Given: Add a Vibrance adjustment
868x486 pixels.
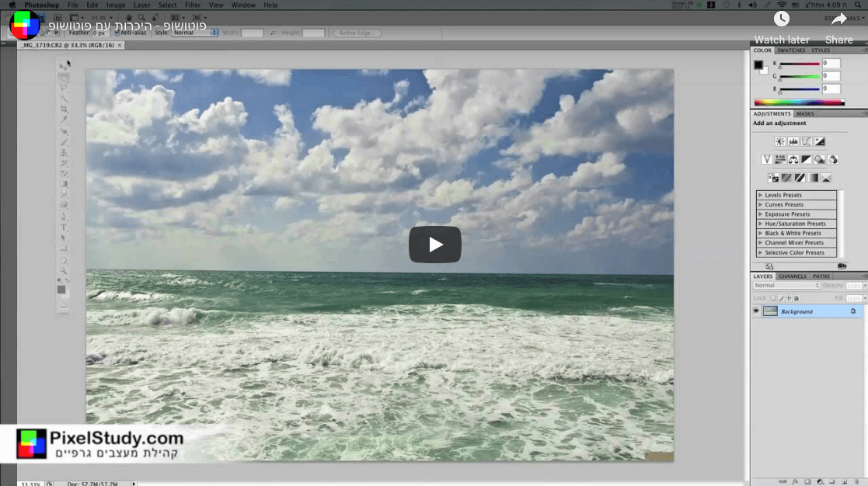Looking at the screenshot, I should [x=767, y=159].
